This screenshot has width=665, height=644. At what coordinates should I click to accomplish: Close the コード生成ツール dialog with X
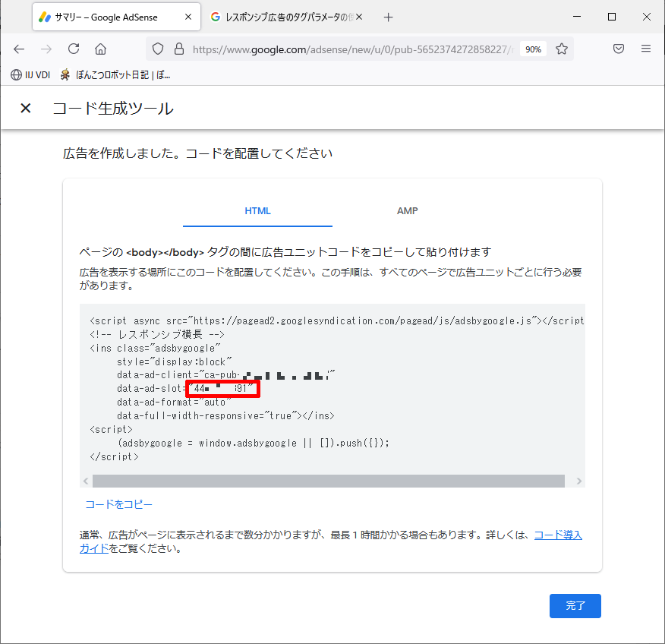click(x=26, y=108)
